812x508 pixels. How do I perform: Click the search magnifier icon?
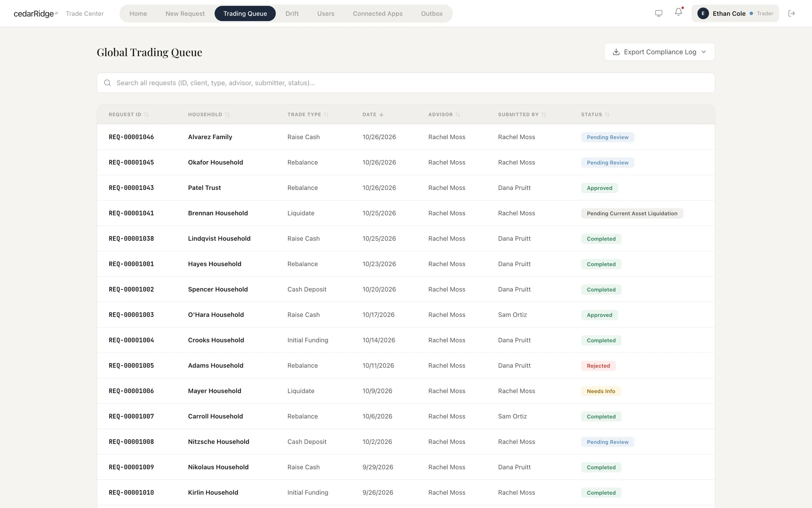(x=107, y=83)
